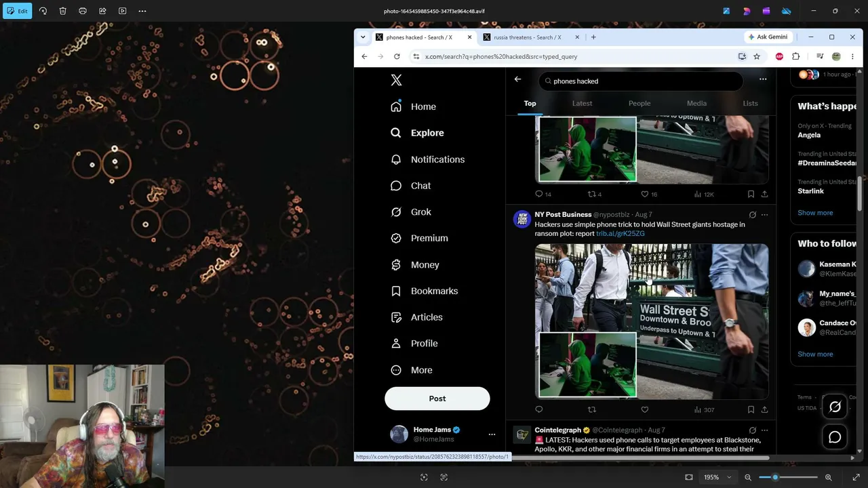Print the photo from Photos toolbar

[x=83, y=11]
